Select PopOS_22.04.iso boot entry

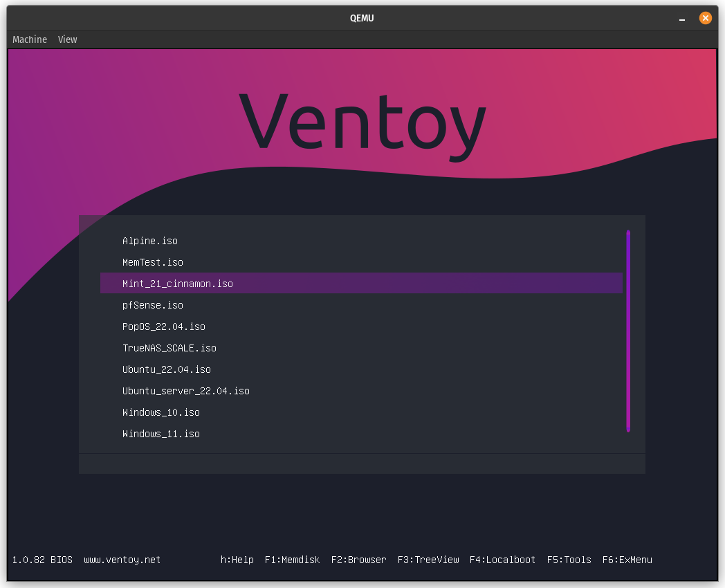[x=361, y=327]
